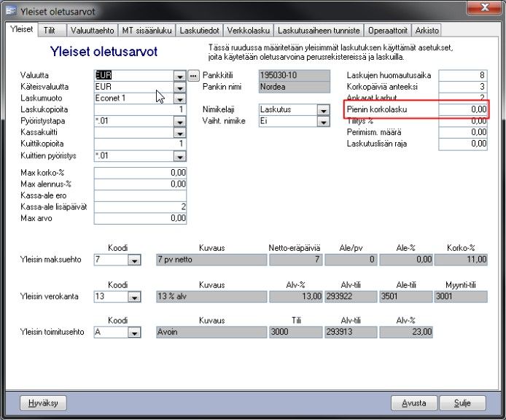Expand the Käteisvaluutta dropdown
The height and width of the screenshot is (420, 506).
180,87
